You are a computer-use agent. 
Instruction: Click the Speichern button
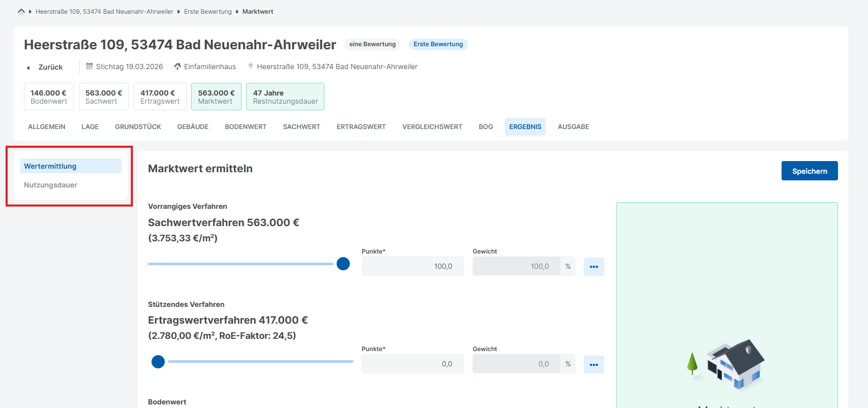click(809, 171)
